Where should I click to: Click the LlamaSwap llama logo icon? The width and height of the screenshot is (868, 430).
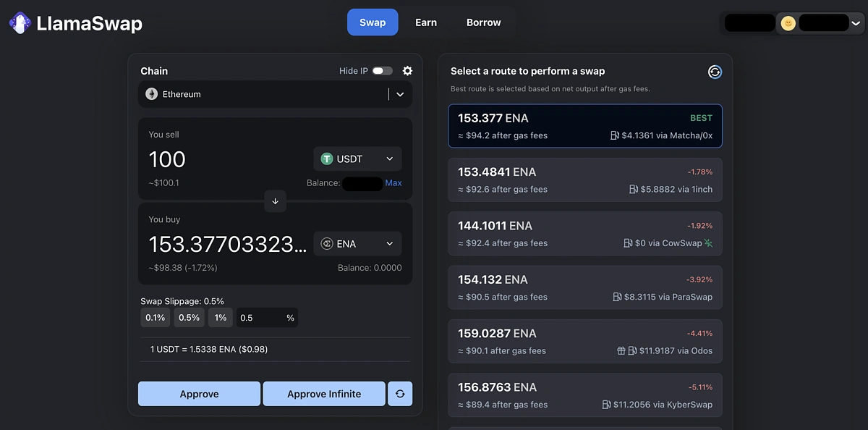coord(20,22)
